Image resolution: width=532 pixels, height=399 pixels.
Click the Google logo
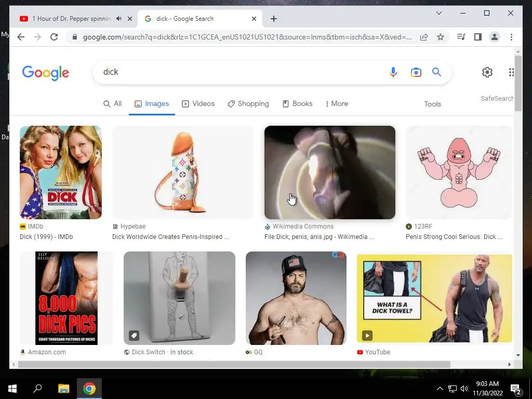click(x=46, y=73)
